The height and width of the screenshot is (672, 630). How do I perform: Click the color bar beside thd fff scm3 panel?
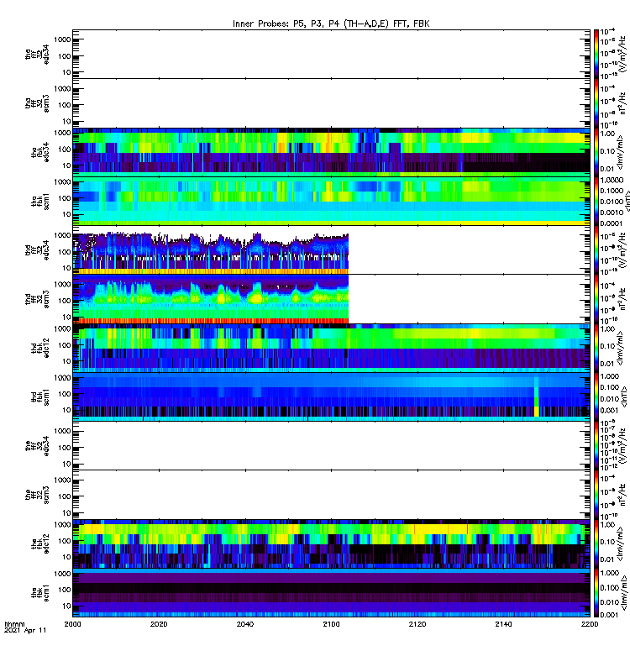tap(596, 299)
